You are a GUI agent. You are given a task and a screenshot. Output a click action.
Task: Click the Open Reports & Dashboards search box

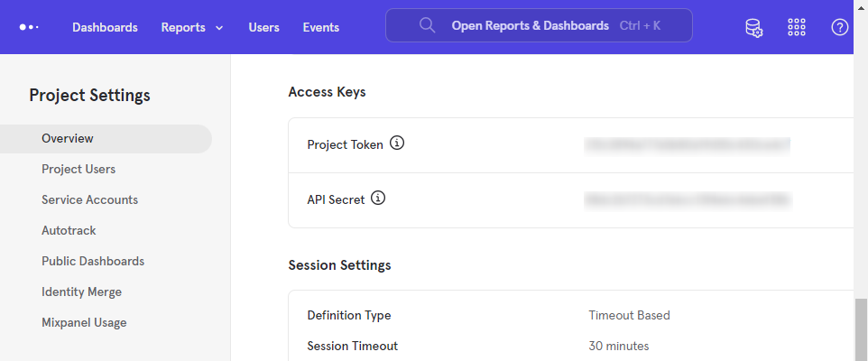coord(539,25)
